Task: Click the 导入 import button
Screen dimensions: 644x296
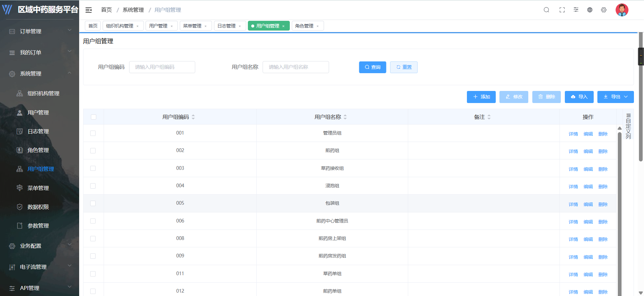Action: [x=579, y=97]
